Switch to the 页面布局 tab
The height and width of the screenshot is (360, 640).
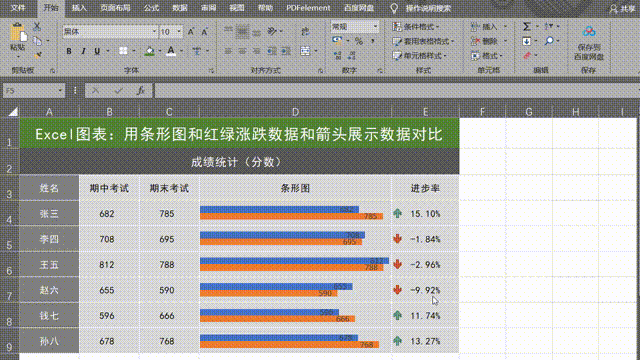[115, 8]
